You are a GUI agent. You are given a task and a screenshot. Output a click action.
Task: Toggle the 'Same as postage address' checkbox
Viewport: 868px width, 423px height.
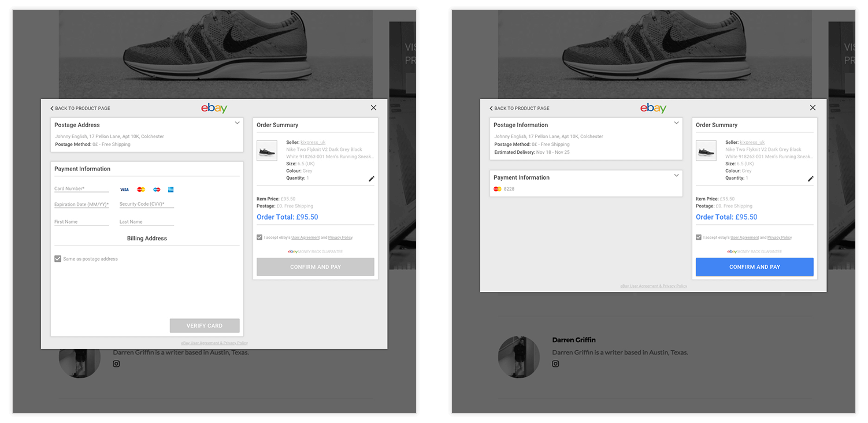[58, 259]
